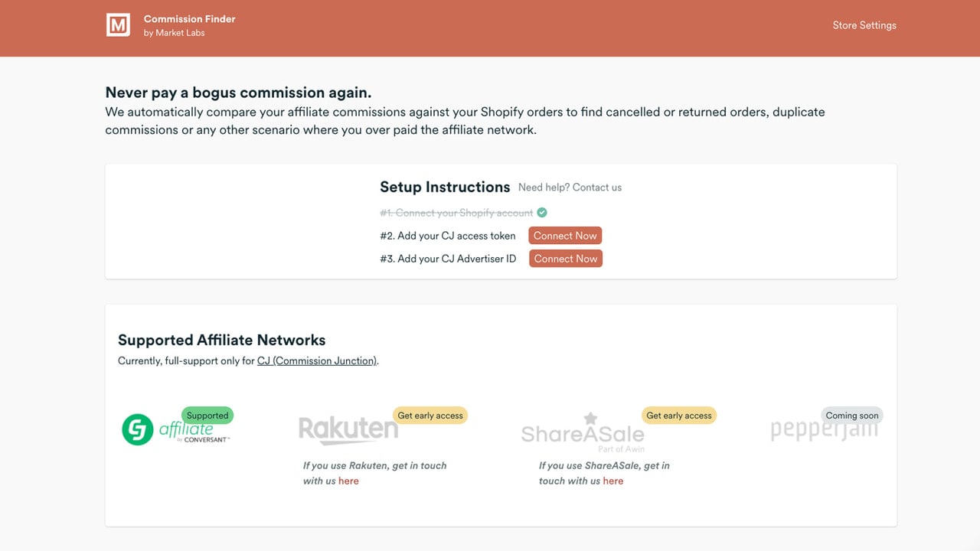
Task: Click the Market Labs M logo icon
Action: coord(118,24)
